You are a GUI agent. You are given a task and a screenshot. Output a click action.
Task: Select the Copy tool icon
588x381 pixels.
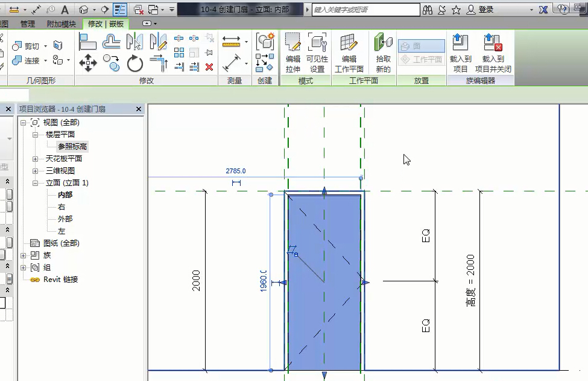pyautogui.click(x=111, y=62)
